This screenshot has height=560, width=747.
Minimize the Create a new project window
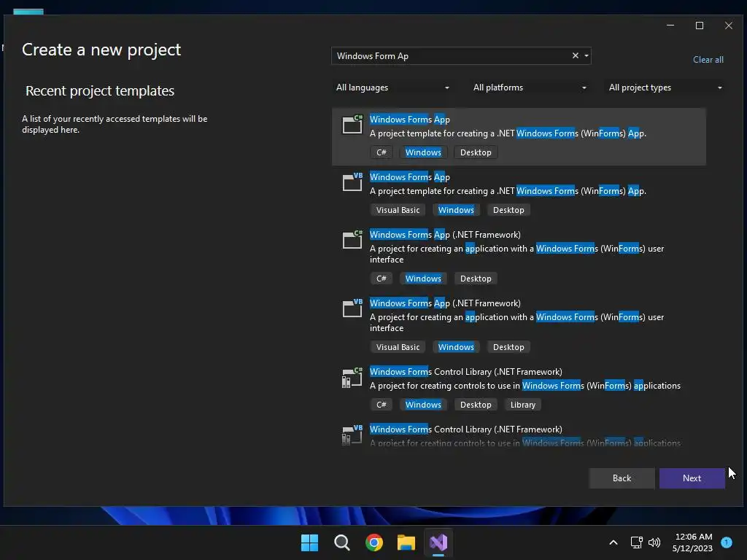(x=670, y=26)
